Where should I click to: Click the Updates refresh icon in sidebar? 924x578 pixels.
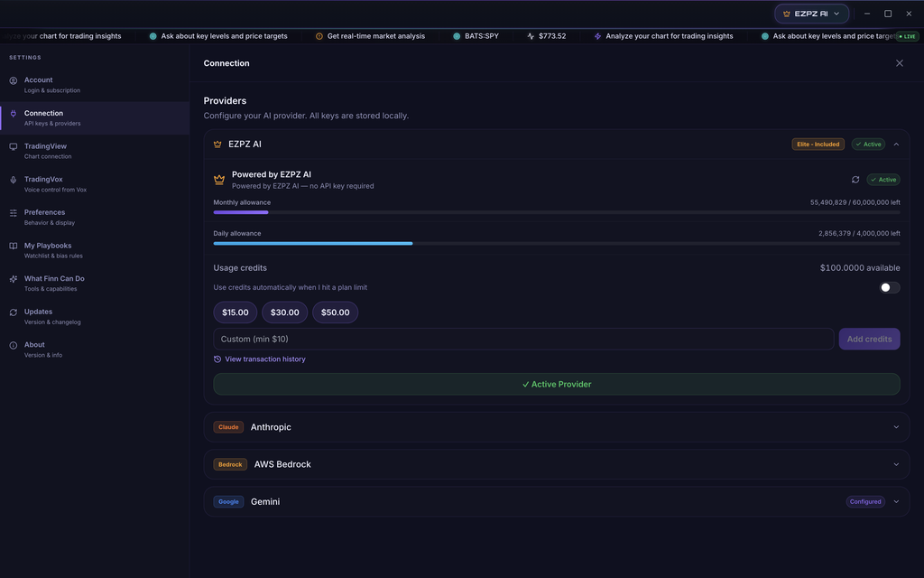tap(13, 312)
